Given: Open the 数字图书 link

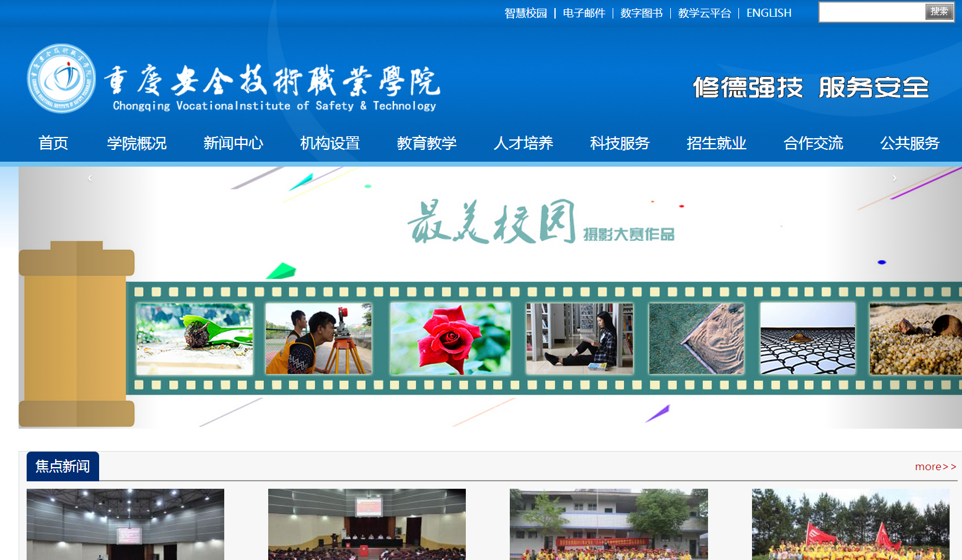Looking at the screenshot, I should pos(641,13).
